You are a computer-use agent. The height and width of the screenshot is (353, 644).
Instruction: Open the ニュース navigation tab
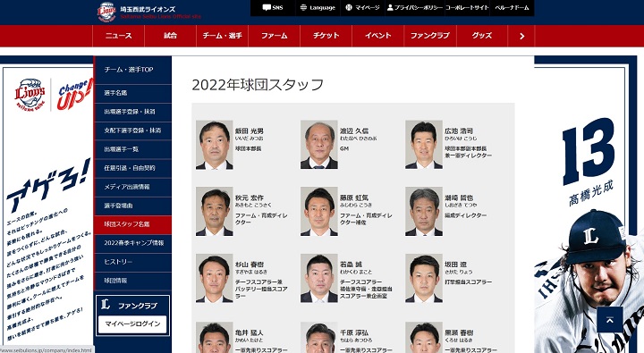click(x=118, y=36)
